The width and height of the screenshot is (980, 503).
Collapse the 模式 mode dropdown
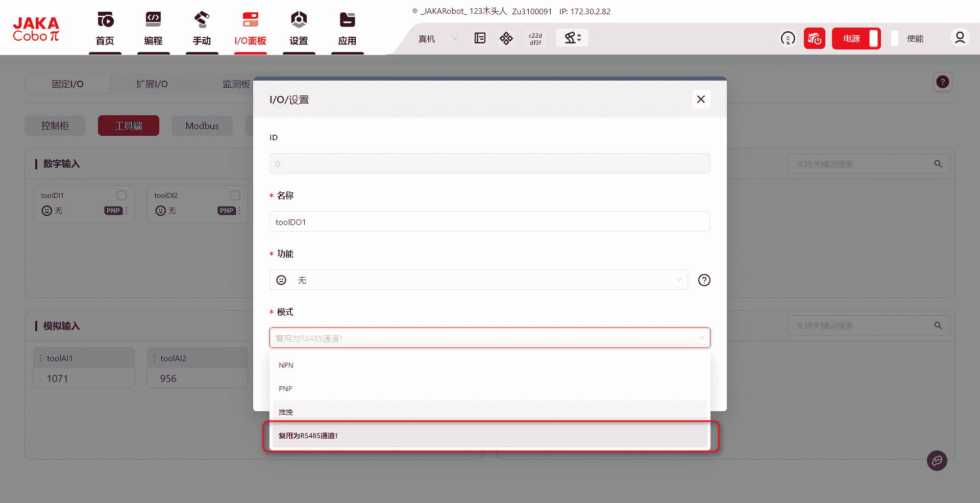tap(489, 338)
